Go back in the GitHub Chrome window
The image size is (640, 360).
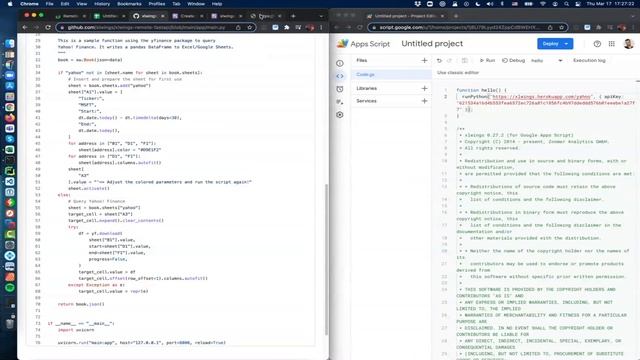pos(25,27)
